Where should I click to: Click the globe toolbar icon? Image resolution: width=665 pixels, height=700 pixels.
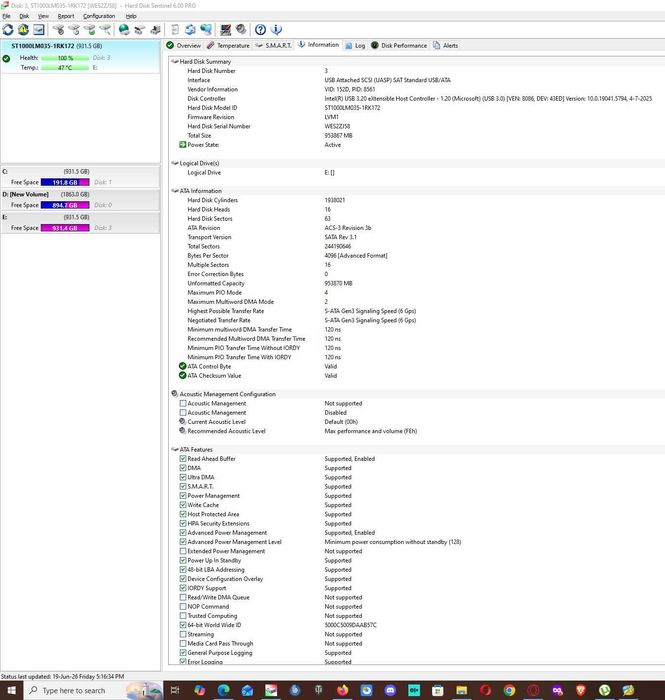tap(124, 30)
